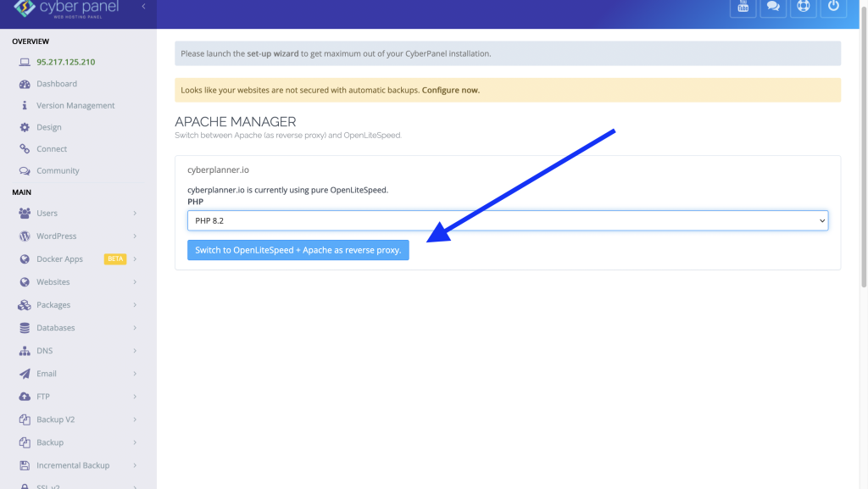The image size is (868, 489).
Task: Collapse sidebar with the left chevron
Action: tap(143, 6)
